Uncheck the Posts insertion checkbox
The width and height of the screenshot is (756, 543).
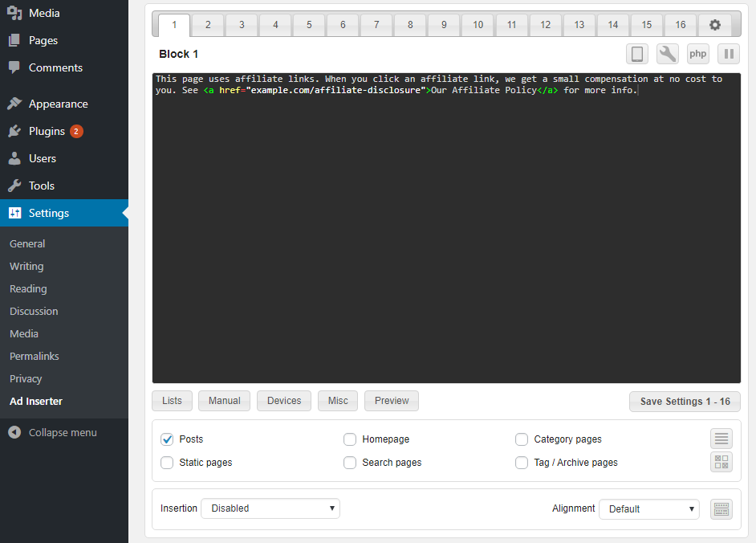(x=167, y=439)
